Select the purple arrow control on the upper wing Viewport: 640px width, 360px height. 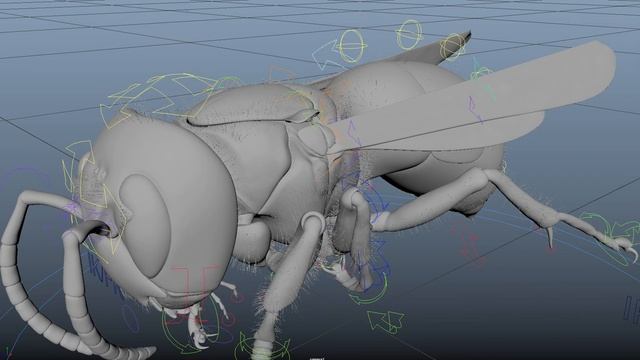point(475,109)
